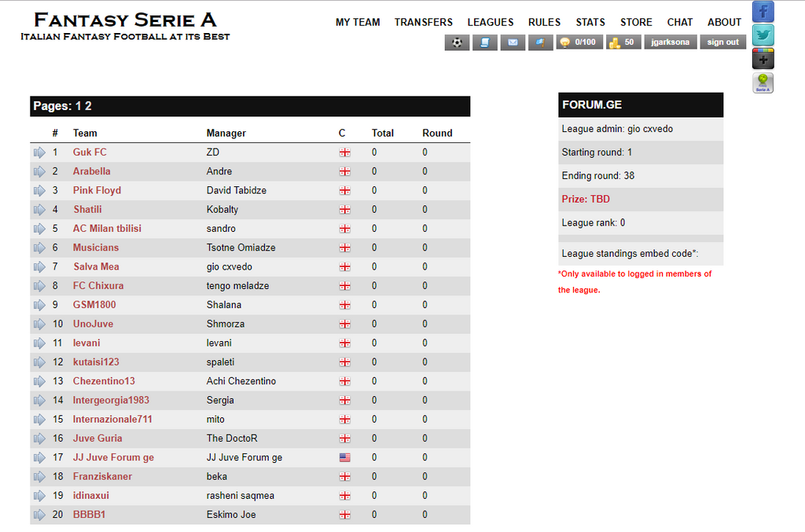
Task: Click the arrow icon beside Guk FC
Action: point(39,152)
